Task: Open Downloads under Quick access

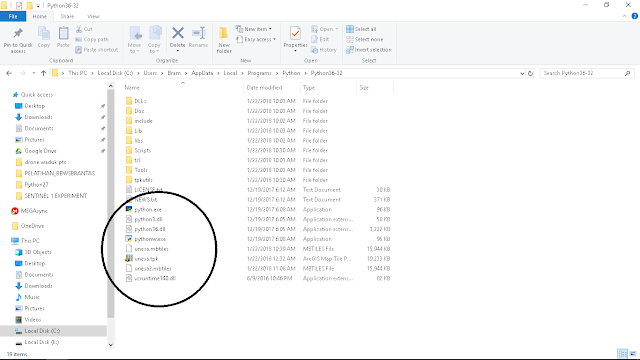Action: 38,117
